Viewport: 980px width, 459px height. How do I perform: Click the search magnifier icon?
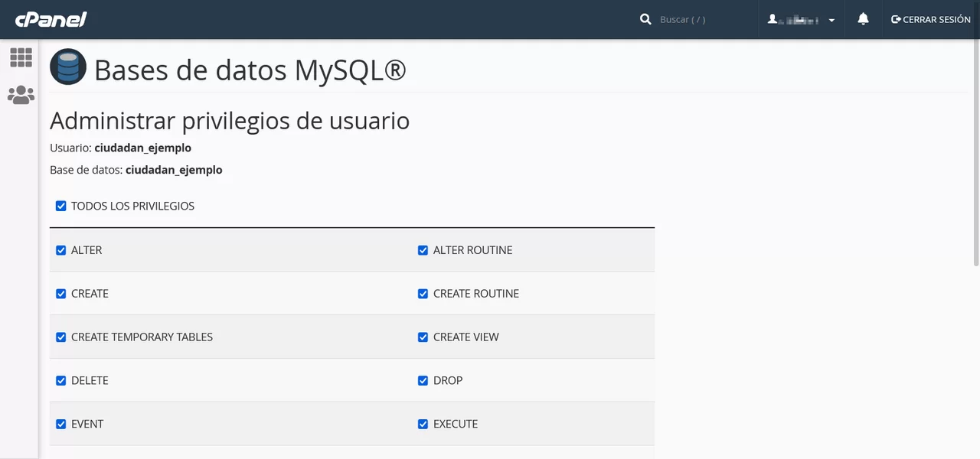pyautogui.click(x=645, y=19)
